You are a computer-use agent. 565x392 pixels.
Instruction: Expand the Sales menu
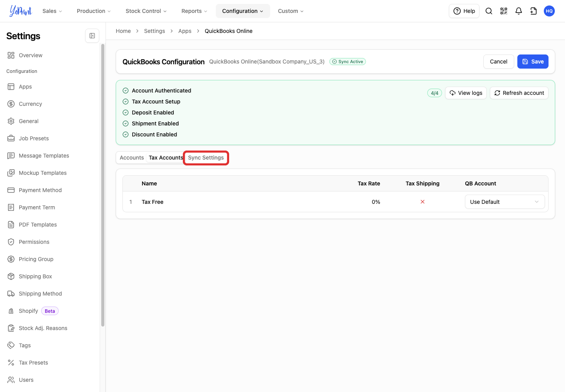52,11
